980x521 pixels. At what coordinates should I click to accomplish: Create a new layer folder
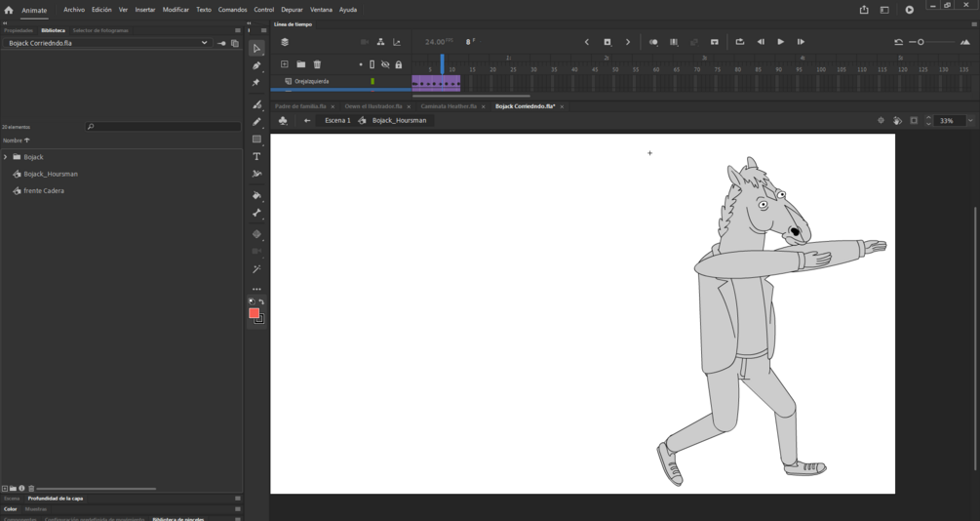coord(300,64)
